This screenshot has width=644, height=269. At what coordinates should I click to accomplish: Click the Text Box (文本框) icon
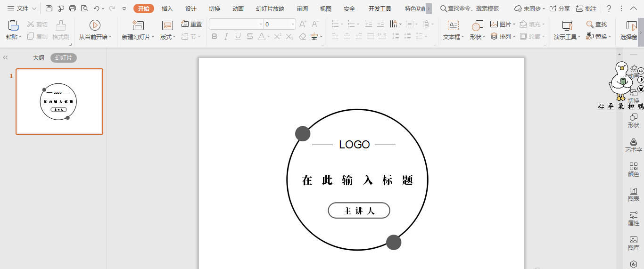coord(453,25)
